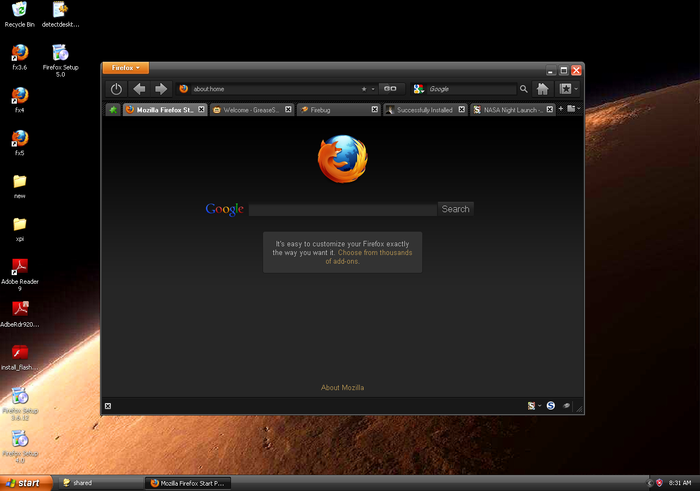Open the address bar history dropdown arrow
Image resolution: width=700 pixels, height=491 pixels.
pos(373,89)
